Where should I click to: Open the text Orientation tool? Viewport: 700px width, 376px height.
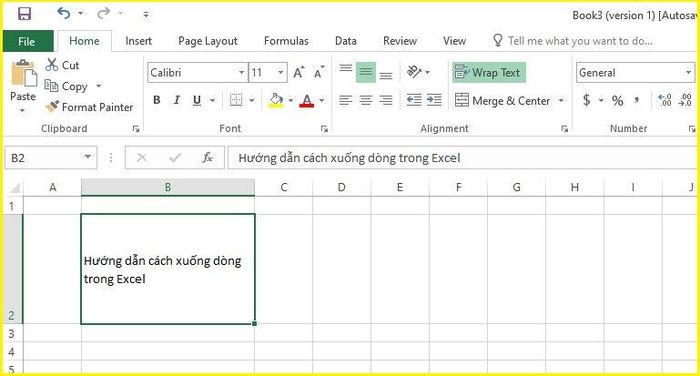pyautogui.click(x=414, y=71)
